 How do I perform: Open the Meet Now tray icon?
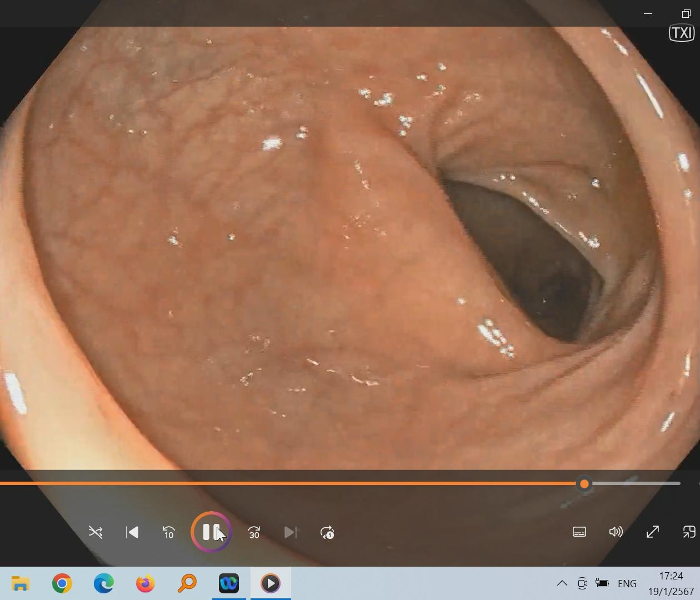pos(582,583)
